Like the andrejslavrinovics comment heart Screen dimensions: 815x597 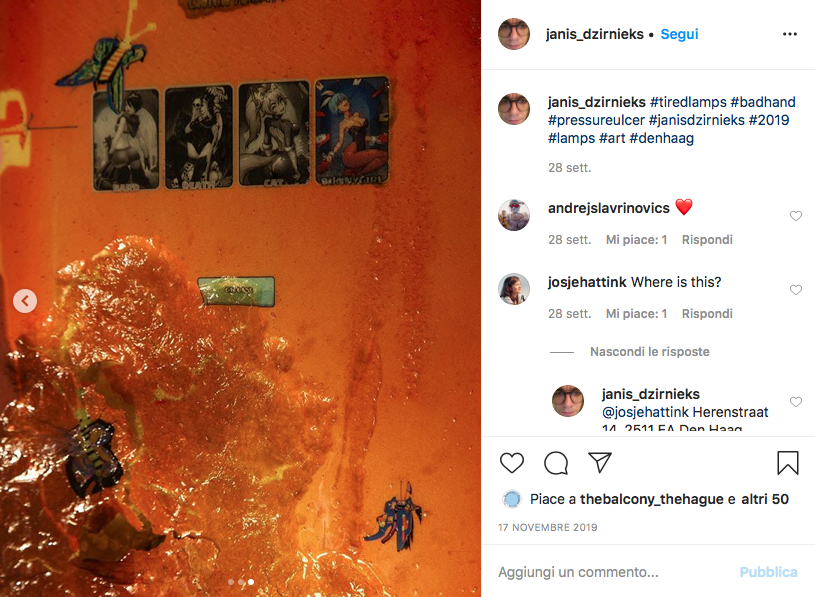[796, 216]
